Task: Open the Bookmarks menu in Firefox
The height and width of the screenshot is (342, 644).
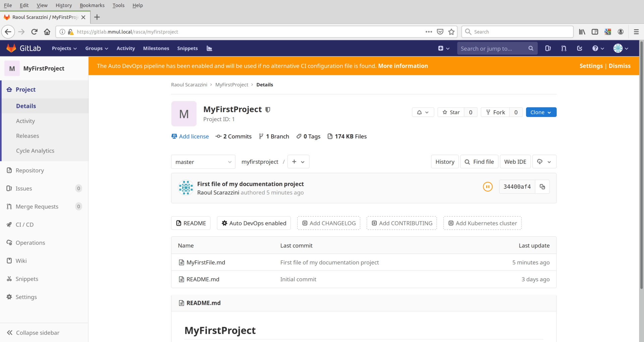Action: 92,5
